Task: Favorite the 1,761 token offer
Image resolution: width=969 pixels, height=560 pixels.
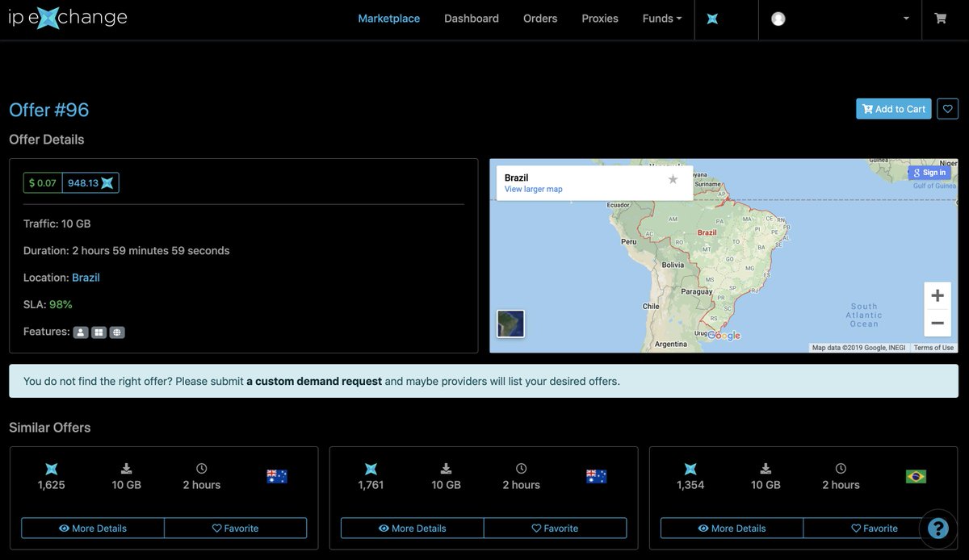Action: (556, 529)
